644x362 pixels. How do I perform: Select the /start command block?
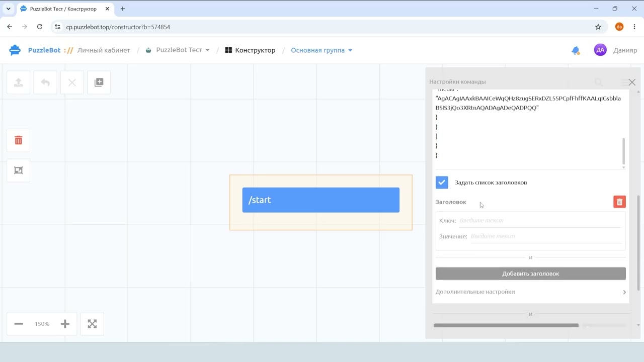pyautogui.click(x=321, y=200)
